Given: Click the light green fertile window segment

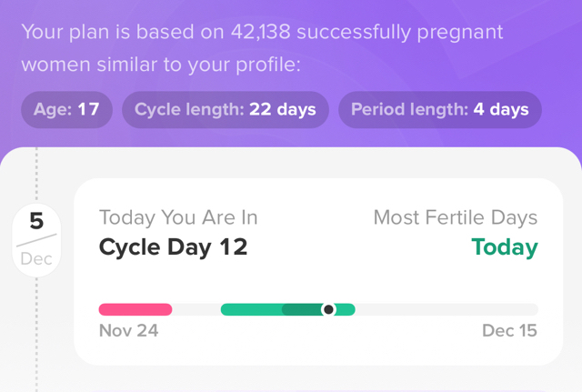Looking at the screenshot, I should pos(250,309).
